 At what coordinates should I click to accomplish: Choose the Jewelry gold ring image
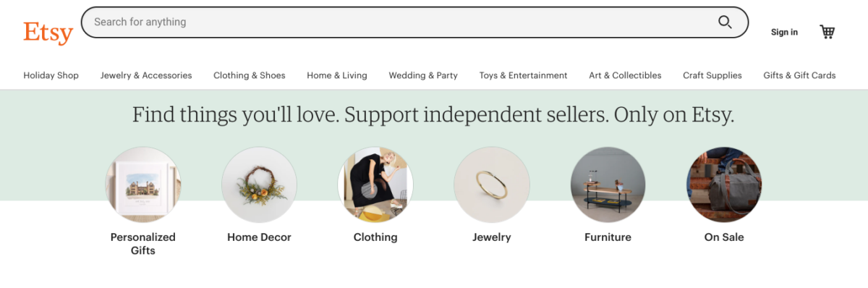pyautogui.click(x=492, y=185)
